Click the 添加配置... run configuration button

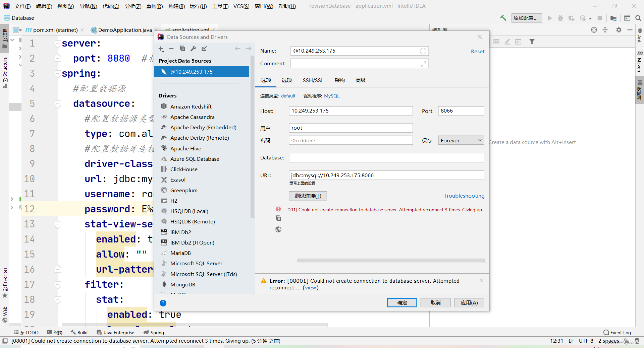(x=526, y=18)
